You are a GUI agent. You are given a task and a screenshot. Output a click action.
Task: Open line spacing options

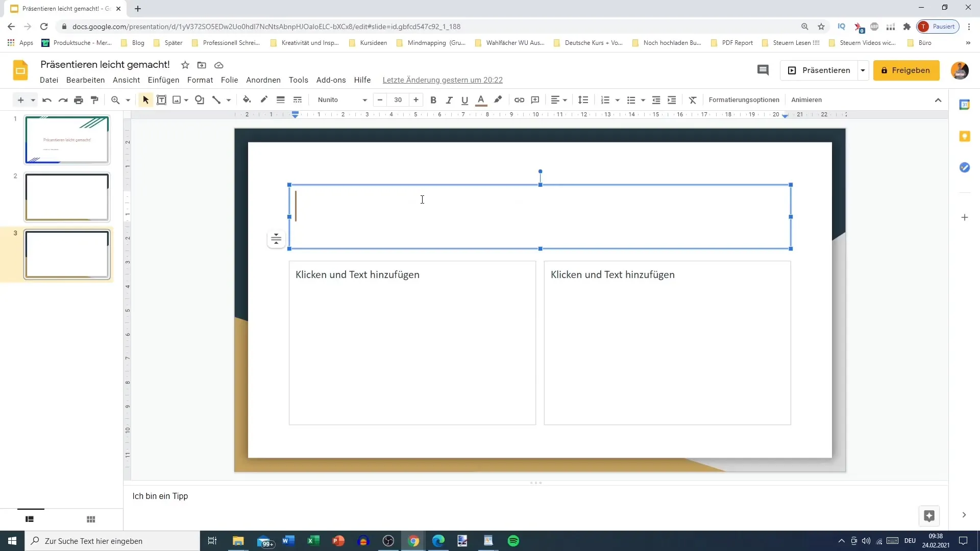pyautogui.click(x=583, y=100)
